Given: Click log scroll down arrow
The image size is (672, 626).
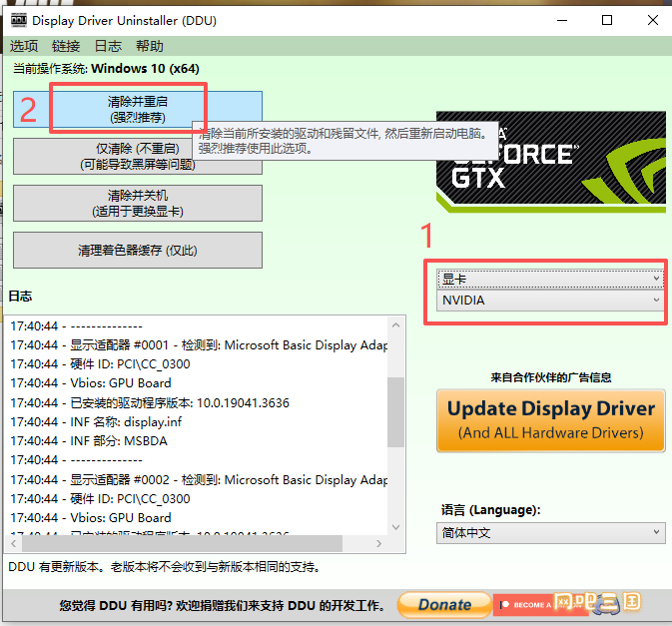Looking at the screenshot, I should pyautogui.click(x=396, y=527).
